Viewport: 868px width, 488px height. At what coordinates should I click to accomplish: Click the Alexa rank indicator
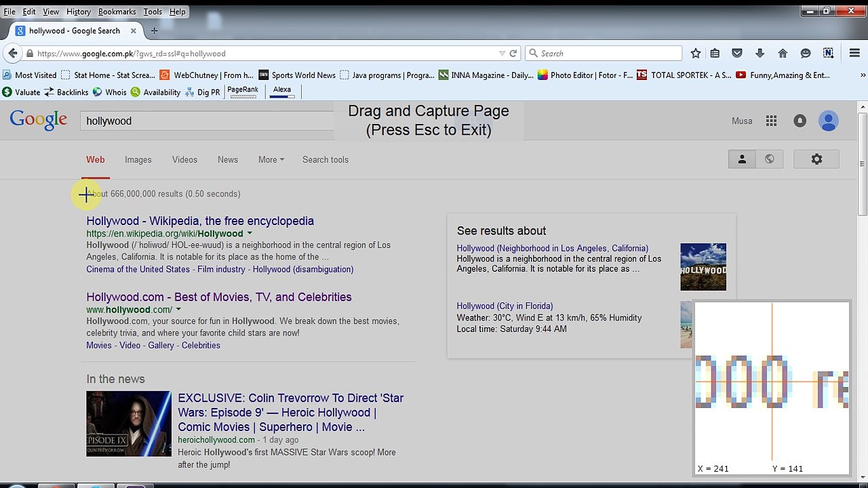(282, 91)
